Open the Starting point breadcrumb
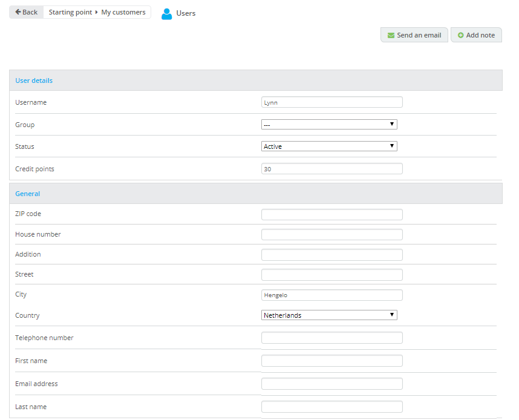Viewport: 519px width, 420px height. pyautogui.click(x=70, y=12)
